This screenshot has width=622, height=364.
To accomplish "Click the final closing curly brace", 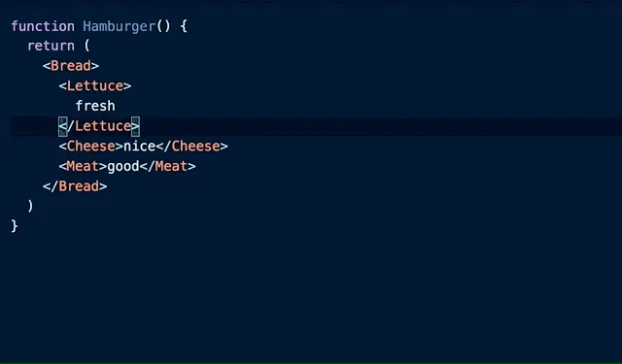I will [x=15, y=226].
